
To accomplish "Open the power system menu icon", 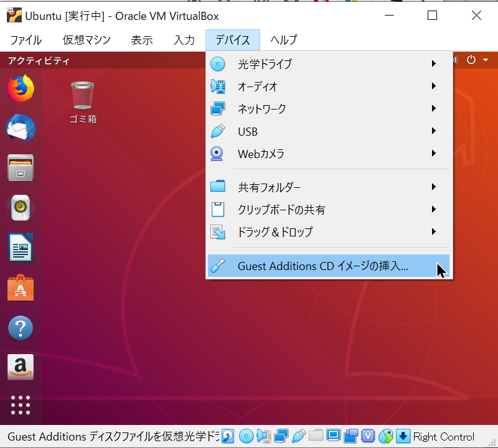I will pos(471,60).
